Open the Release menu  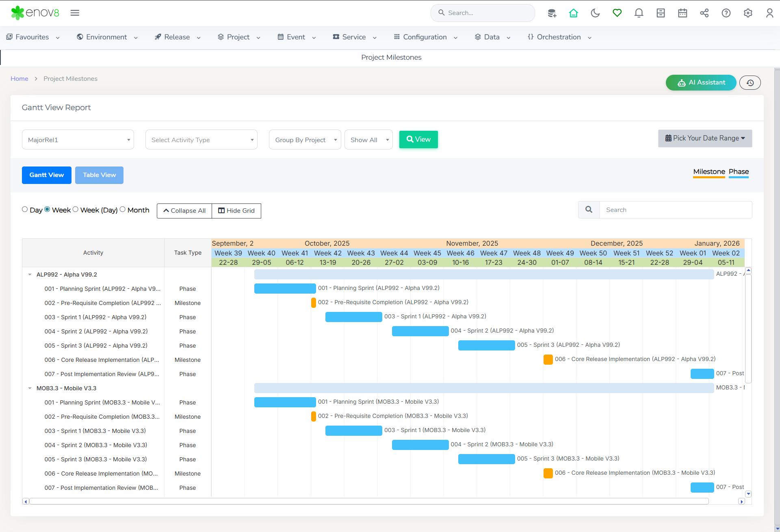178,37
